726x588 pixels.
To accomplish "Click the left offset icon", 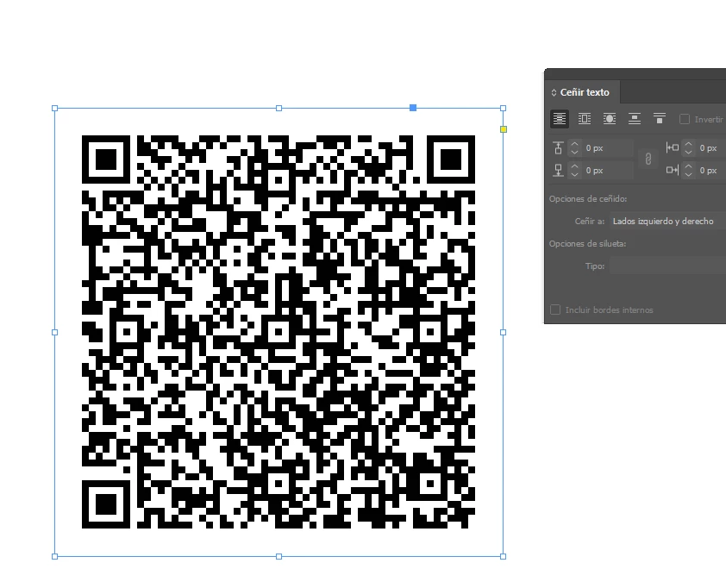I will click(672, 147).
